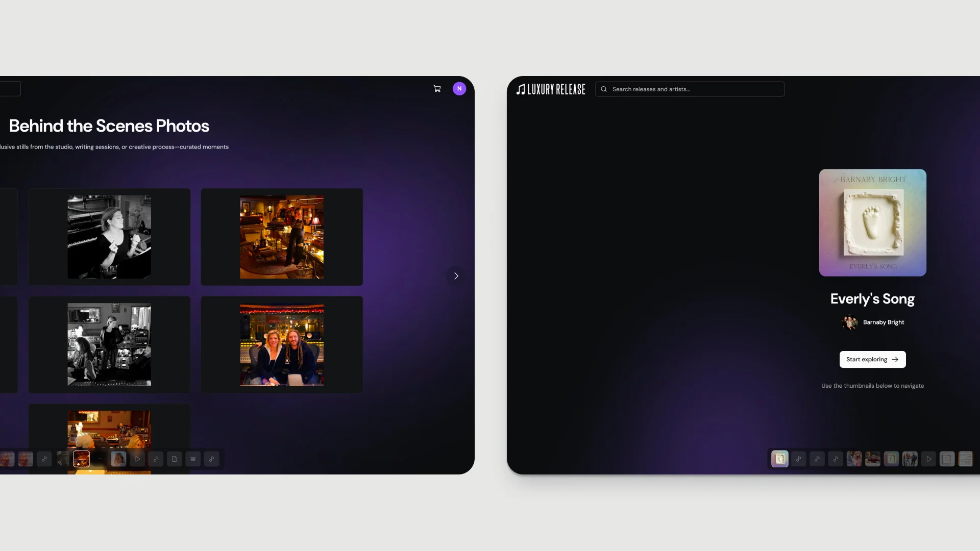Open the black-and-white studio singer photo
This screenshot has width=980, height=551.
pos(109,237)
